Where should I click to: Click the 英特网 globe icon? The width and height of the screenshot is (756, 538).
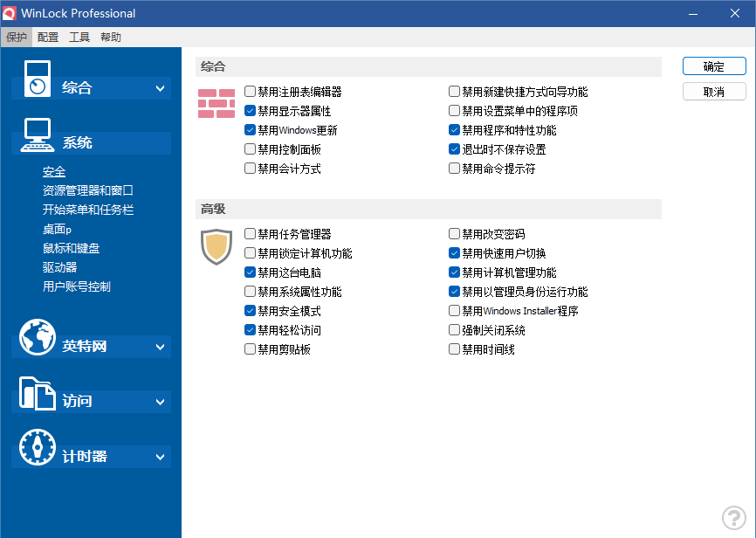(38, 337)
